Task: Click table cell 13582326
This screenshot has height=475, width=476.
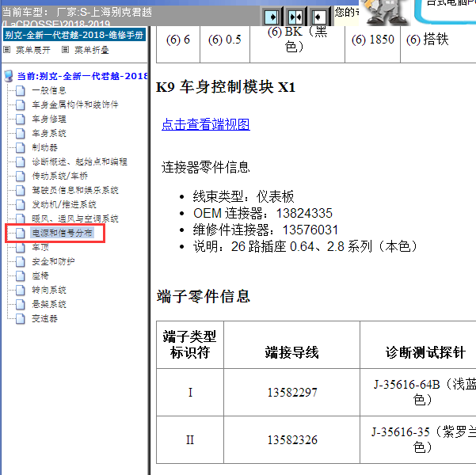Action: pos(291,440)
